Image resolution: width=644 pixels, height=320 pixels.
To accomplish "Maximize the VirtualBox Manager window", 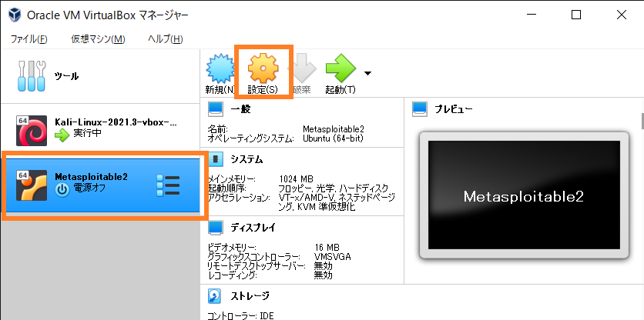I will coord(576,15).
